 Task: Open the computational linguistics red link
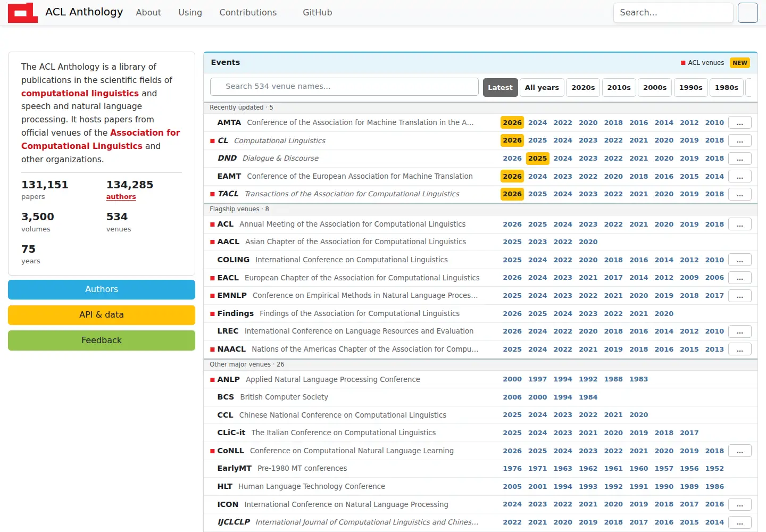80,93
